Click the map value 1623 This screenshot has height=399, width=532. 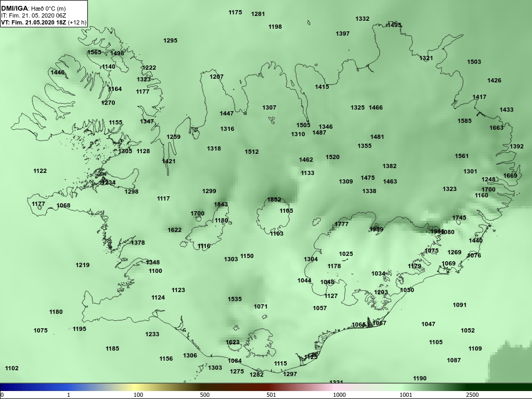[x=232, y=342]
